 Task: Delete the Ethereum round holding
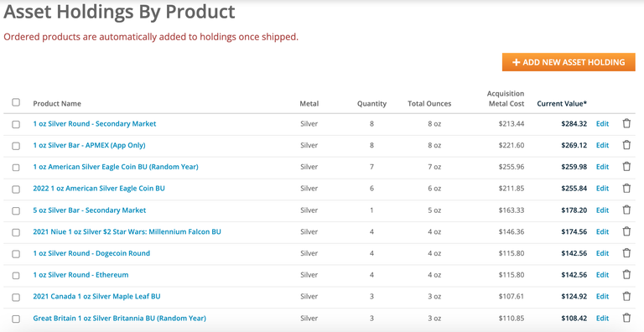point(626,274)
